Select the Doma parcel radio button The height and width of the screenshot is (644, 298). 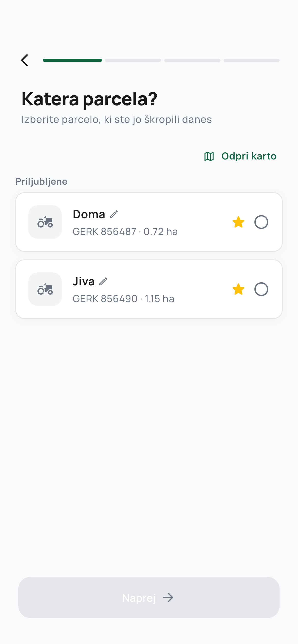point(261,222)
